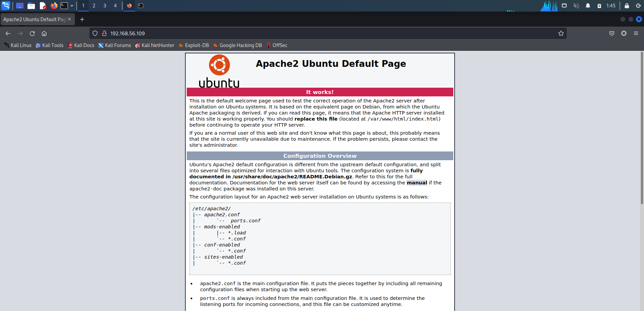This screenshot has height=311, width=644.
Task: Show the insecure connection padlock info
Action: tap(104, 33)
